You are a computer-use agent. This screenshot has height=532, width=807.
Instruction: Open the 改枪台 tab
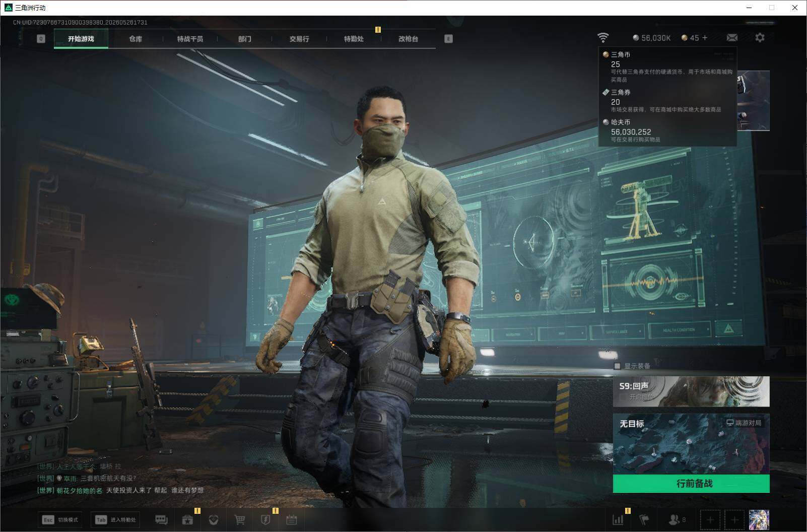point(408,39)
